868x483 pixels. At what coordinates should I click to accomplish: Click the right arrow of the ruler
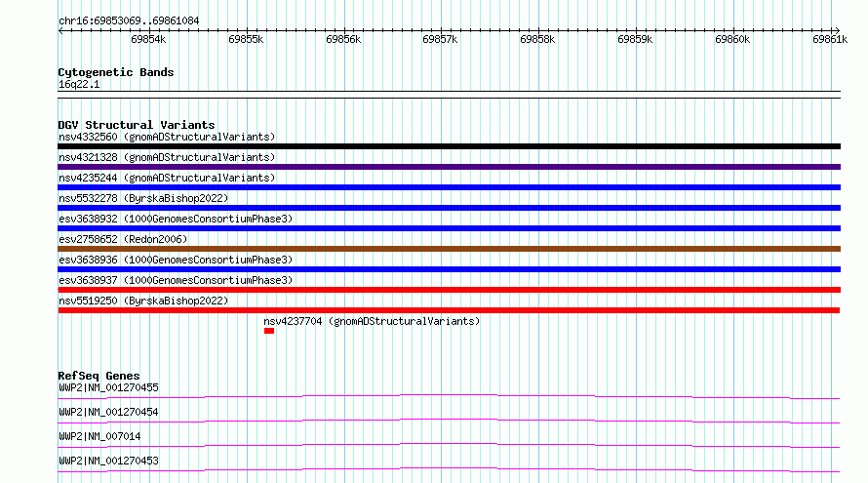(837, 30)
